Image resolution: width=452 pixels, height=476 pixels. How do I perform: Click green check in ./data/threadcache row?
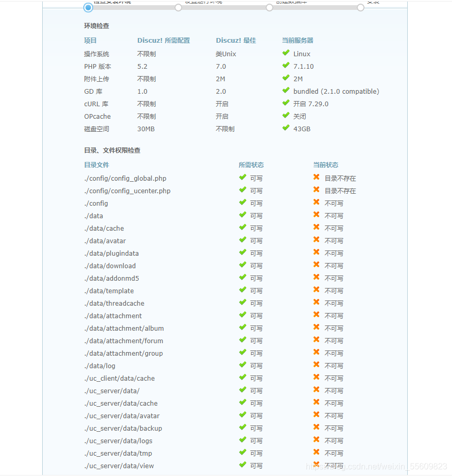click(x=243, y=302)
